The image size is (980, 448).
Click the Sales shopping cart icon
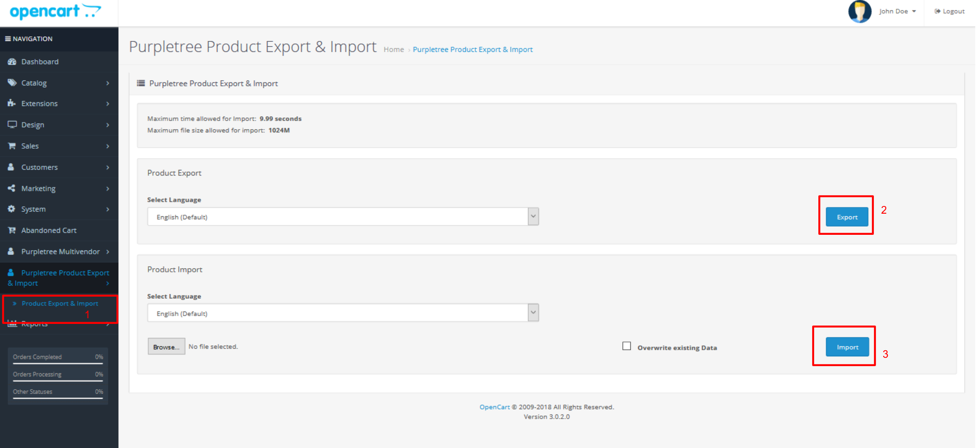click(x=12, y=146)
